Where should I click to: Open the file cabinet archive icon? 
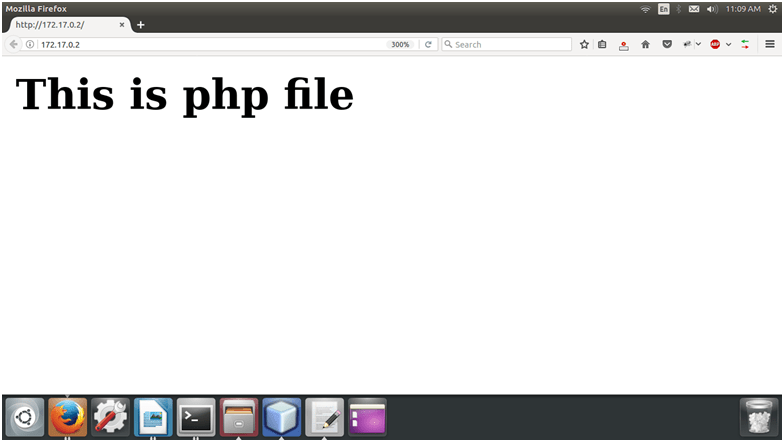point(239,417)
